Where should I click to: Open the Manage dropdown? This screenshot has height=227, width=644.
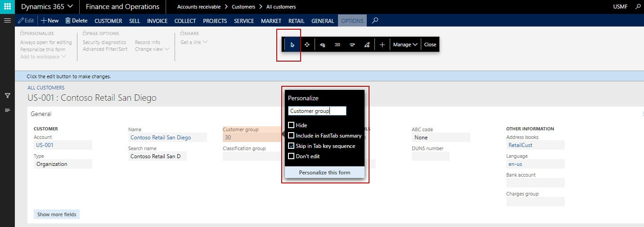pyautogui.click(x=405, y=45)
